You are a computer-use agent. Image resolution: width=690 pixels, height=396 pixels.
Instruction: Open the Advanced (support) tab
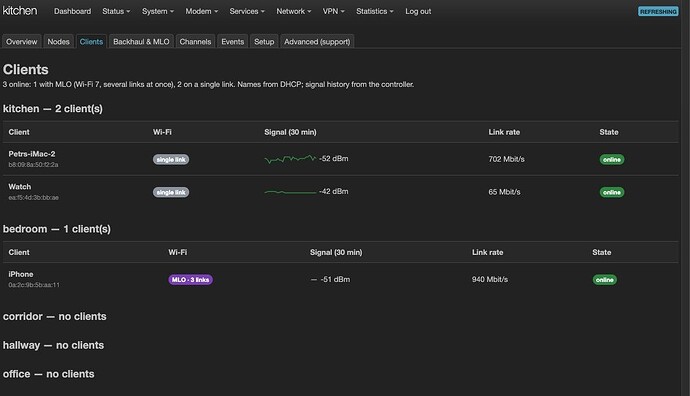click(x=317, y=42)
